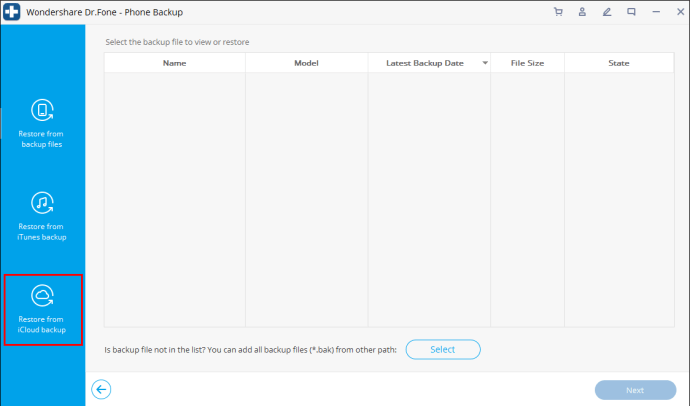Toggle sort arrow on Latest Backup Date

(x=485, y=63)
